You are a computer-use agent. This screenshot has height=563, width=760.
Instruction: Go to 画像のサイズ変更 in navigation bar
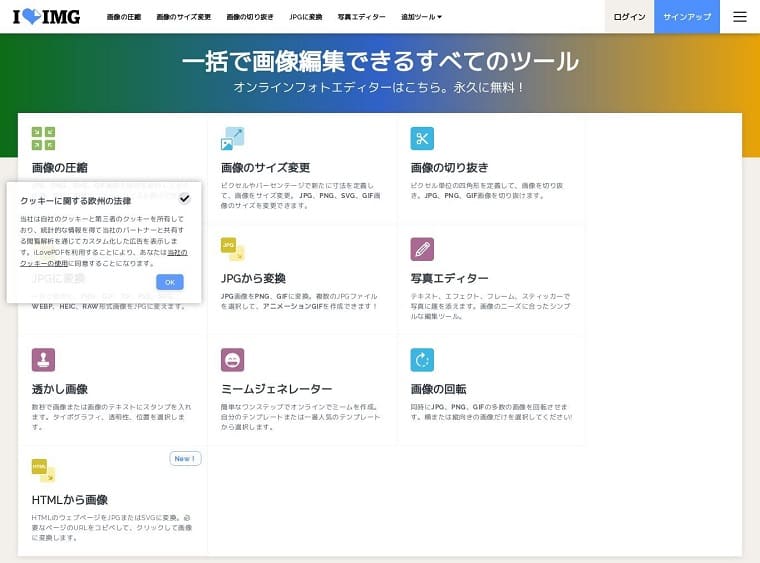tap(184, 17)
